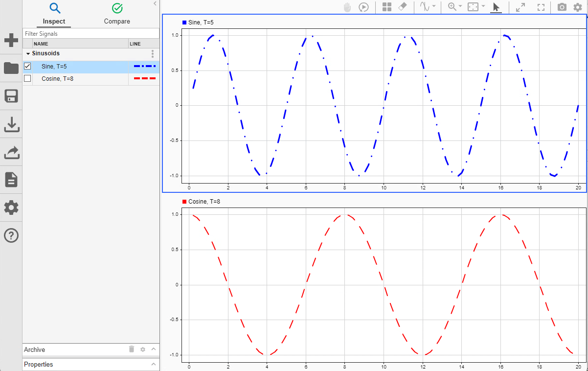Select the pointer selection tool

coord(496,7)
